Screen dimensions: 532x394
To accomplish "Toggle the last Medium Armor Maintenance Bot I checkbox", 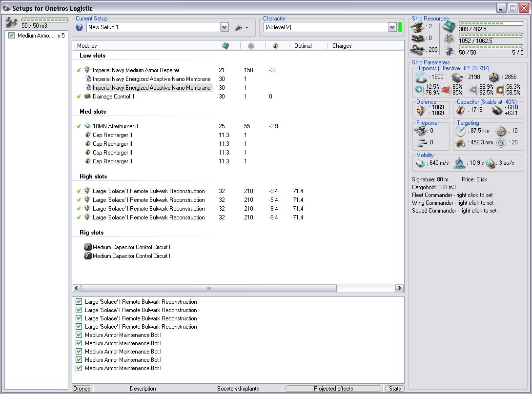I will (79, 368).
